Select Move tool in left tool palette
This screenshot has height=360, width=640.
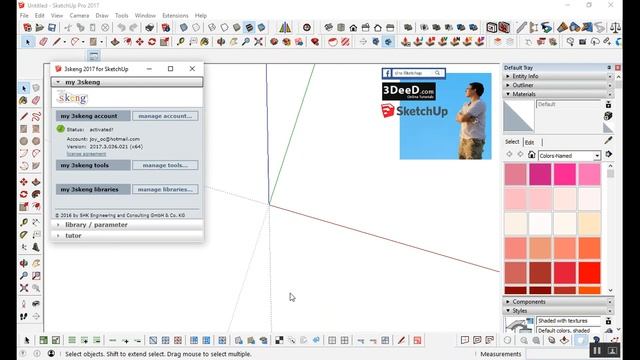coord(24,182)
